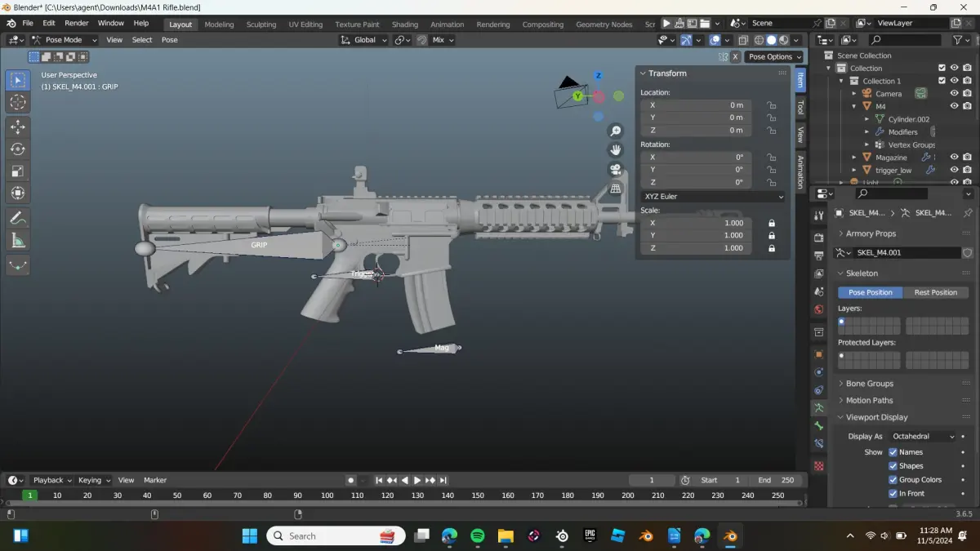Hide Camera in viewport via eye
The image size is (980, 551).
[954, 93]
